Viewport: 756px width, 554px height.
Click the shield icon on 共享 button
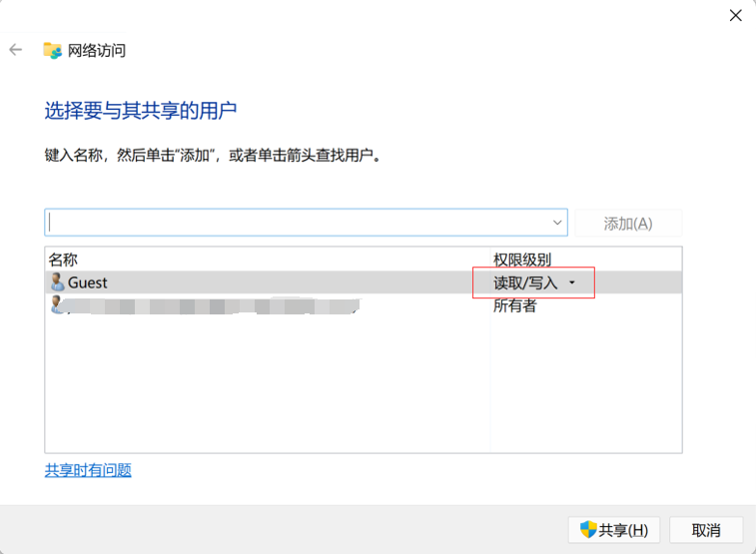[588, 530]
